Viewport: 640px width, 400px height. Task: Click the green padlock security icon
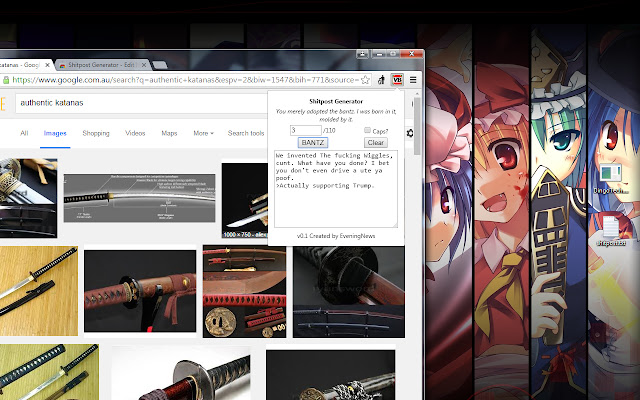[x=6, y=80]
